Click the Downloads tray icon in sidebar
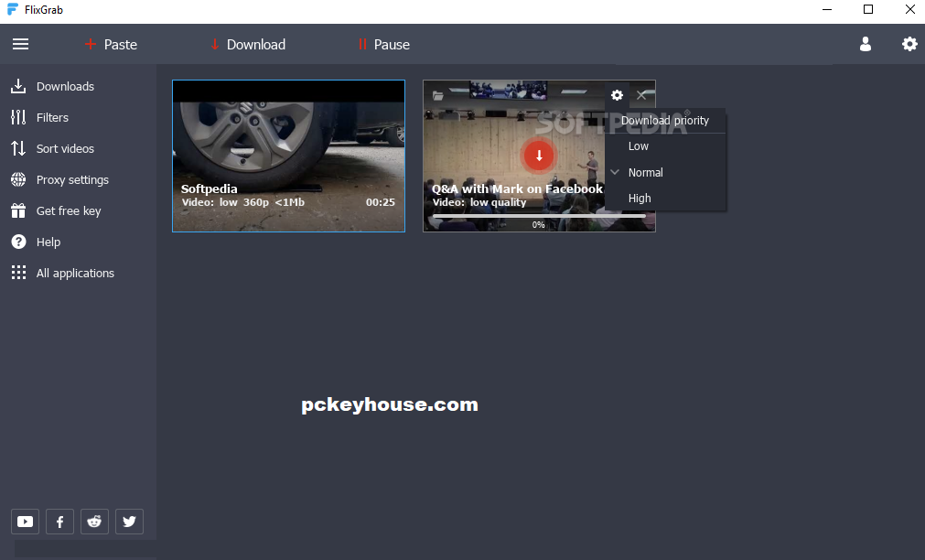 [x=18, y=86]
